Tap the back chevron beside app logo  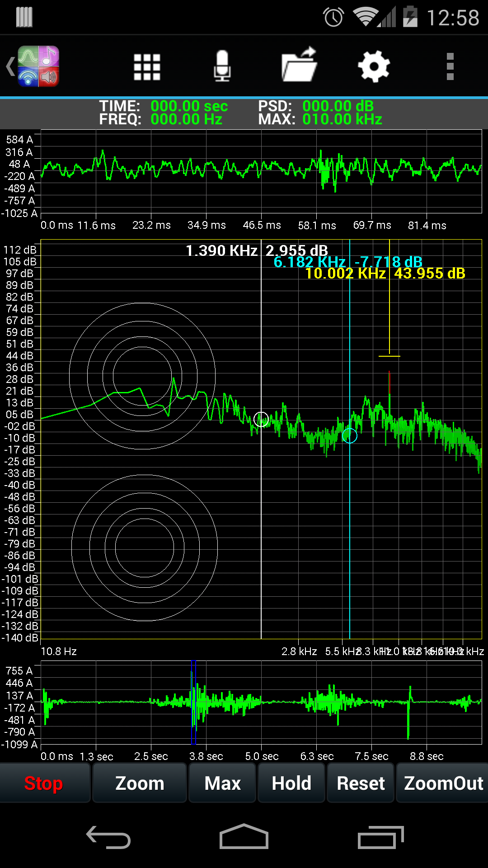point(10,66)
